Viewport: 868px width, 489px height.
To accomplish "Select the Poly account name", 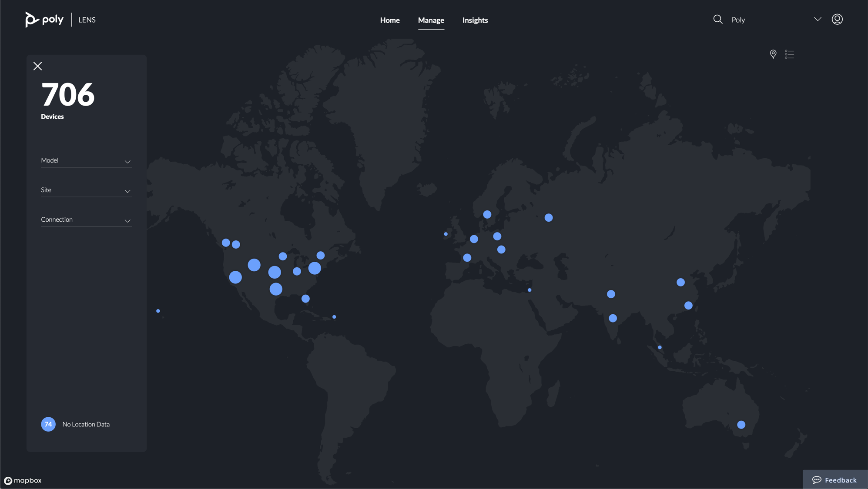I will click(x=738, y=20).
